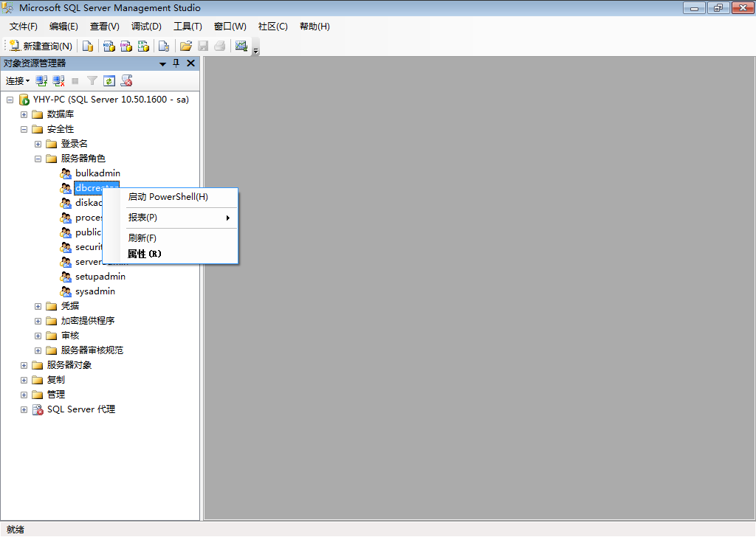Select the 凭据 tree label

pos(70,306)
